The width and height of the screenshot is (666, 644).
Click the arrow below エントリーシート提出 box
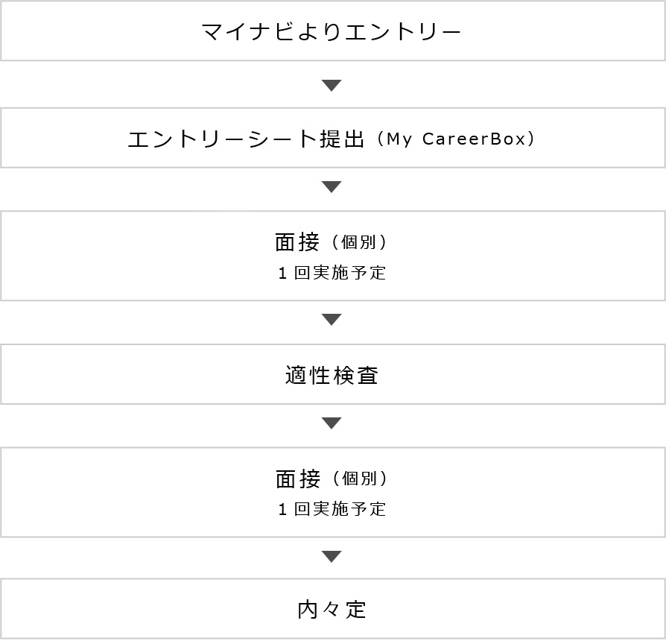(332, 186)
